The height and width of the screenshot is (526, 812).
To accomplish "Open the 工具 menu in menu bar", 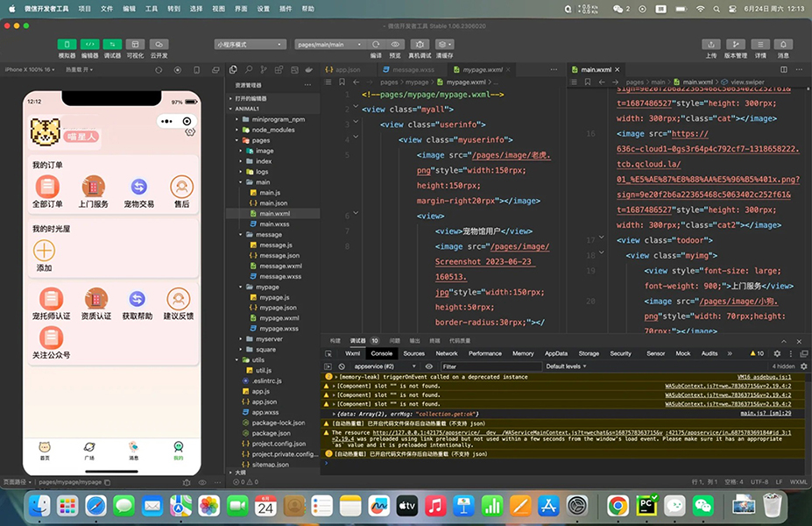I will (x=152, y=8).
